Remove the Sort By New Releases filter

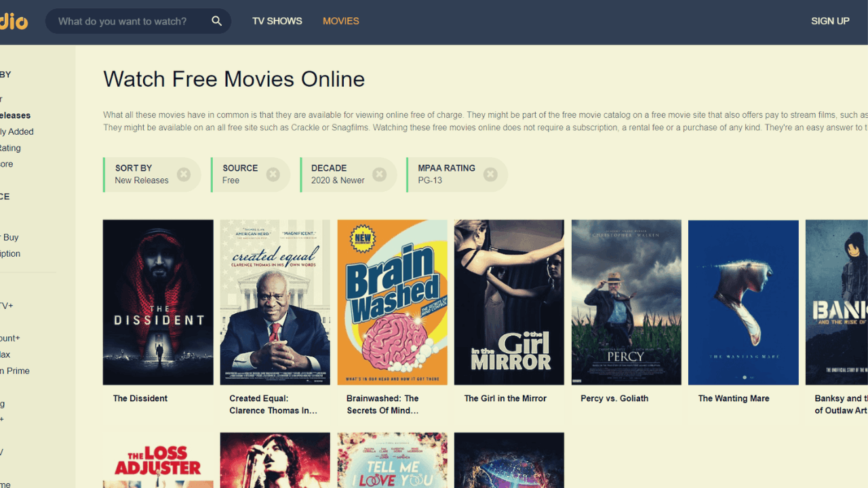point(184,174)
